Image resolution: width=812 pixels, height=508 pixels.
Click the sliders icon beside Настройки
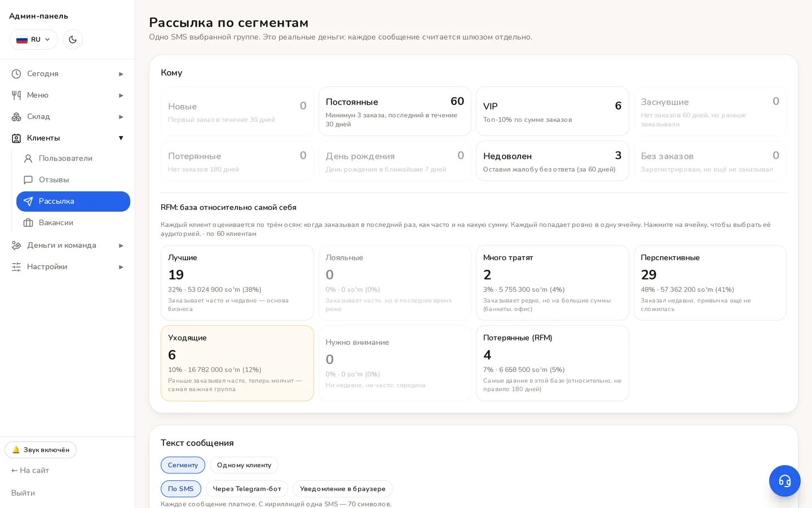click(x=16, y=267)
